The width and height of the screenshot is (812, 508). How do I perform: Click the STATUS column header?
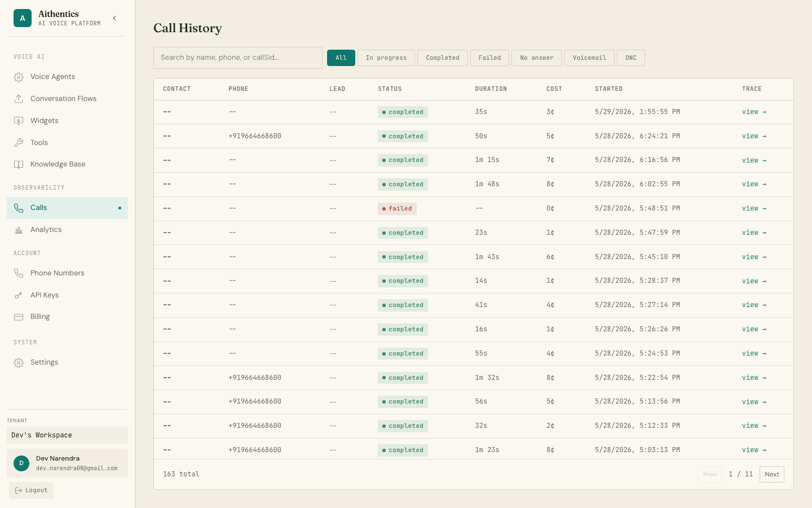[390, 89]
